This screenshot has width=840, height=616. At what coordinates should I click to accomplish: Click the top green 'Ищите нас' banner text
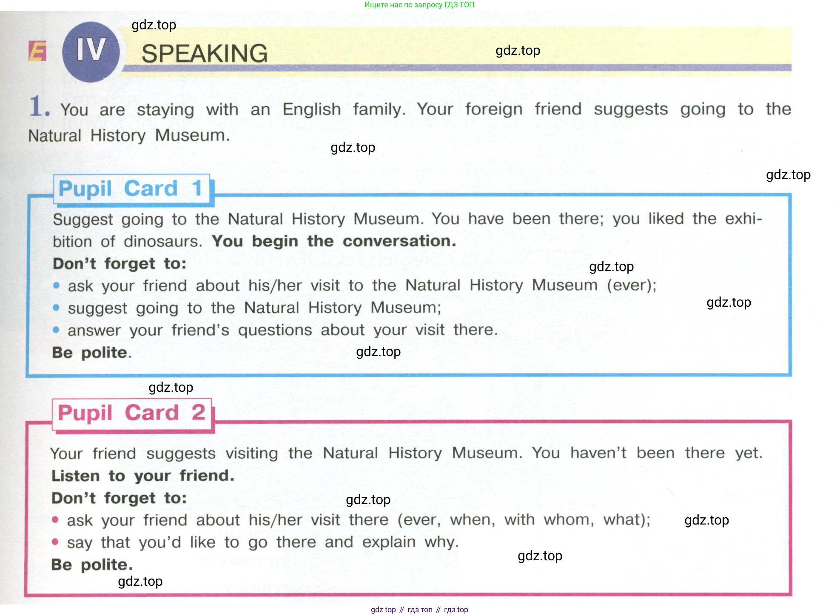419,5
